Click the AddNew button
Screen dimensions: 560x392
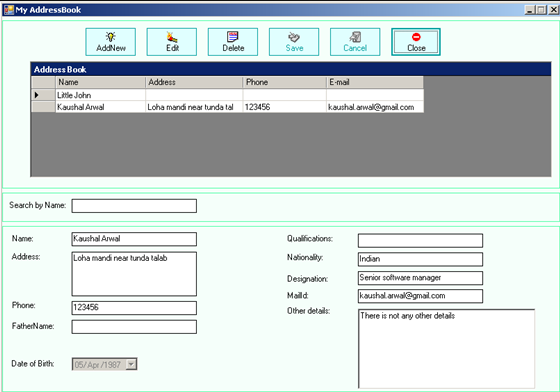pyautogui.click(x=111, y=42)
